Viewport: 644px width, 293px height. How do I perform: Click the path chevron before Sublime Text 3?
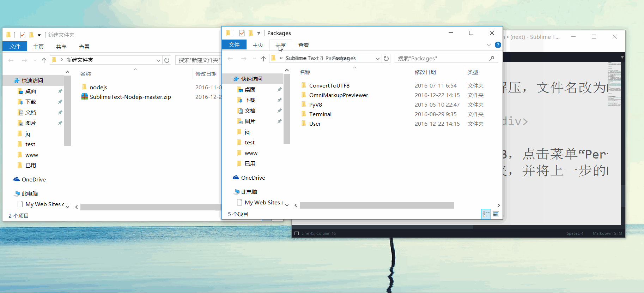coord(281,58)
